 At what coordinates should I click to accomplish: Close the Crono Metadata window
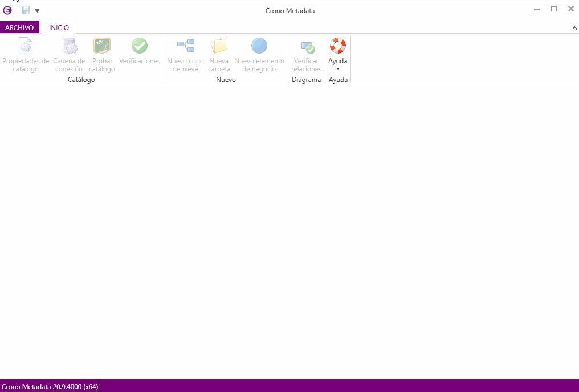tap(570, 10)
